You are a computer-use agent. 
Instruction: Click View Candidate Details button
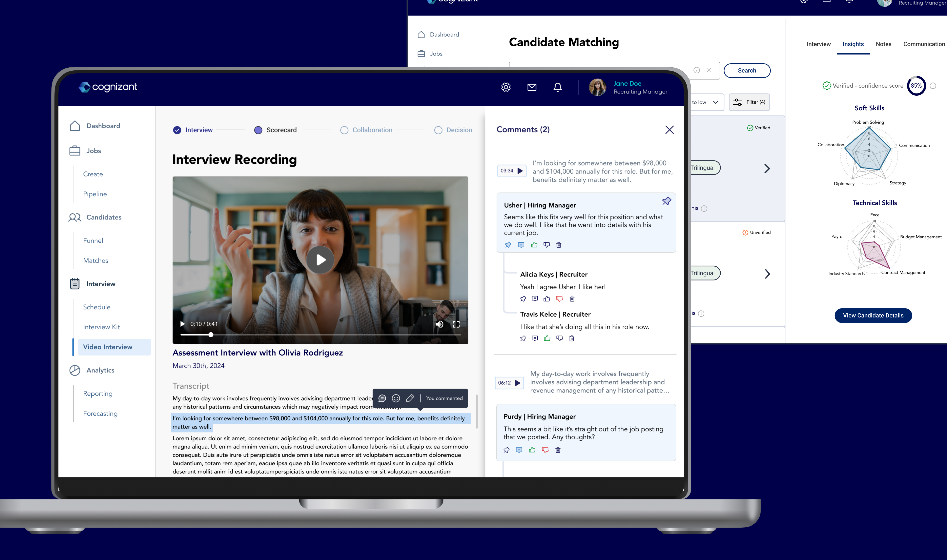pyautogui.click(x=873, y=315)
